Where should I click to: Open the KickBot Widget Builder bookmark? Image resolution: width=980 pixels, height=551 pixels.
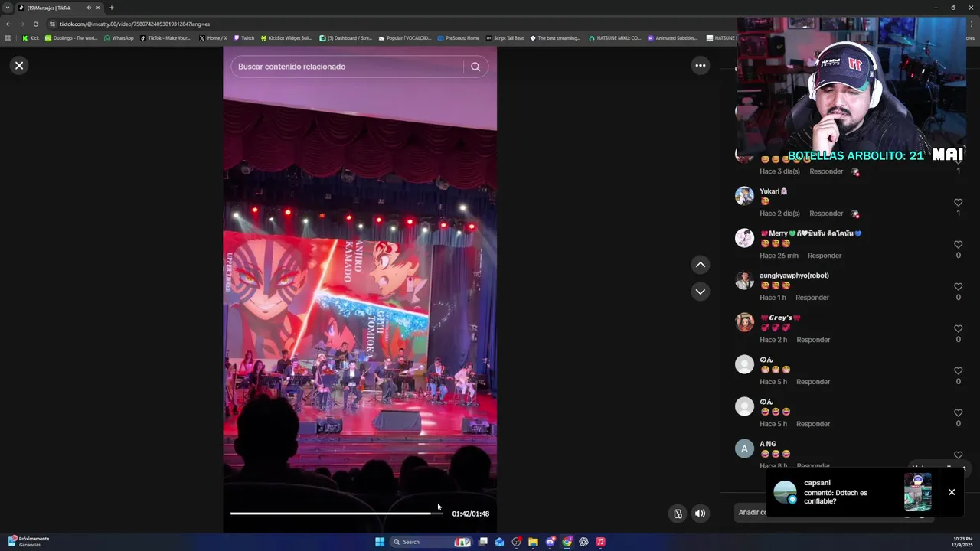click(x=286, y=38)
